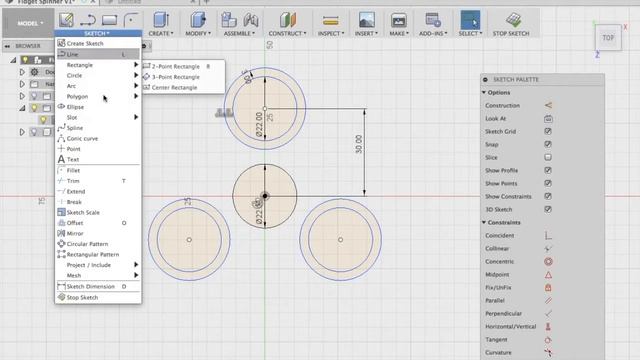Choose Sketch Dimension from Sketch menu
The height and width of the screenshot is (360, 640).
[x=98, y=287]
